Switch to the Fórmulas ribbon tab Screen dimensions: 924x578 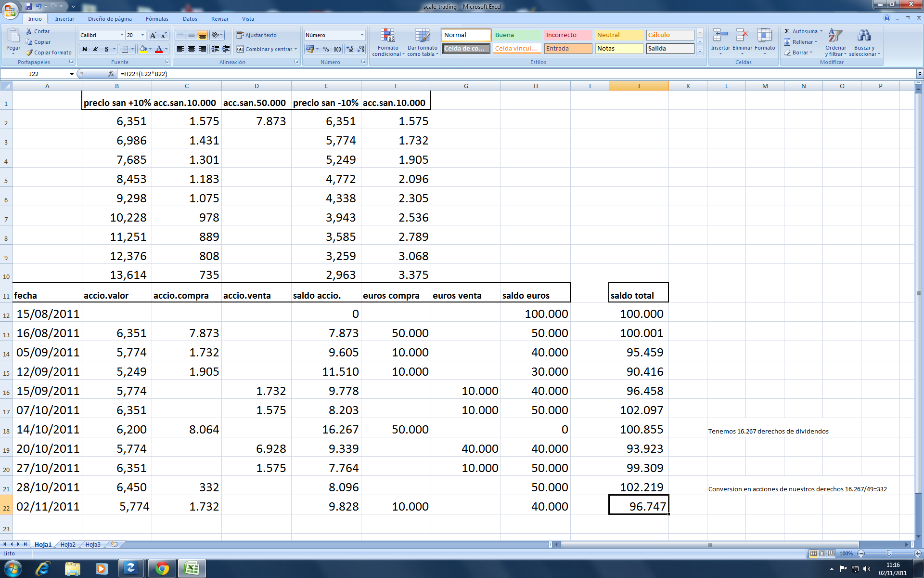[x=157, y=19]
